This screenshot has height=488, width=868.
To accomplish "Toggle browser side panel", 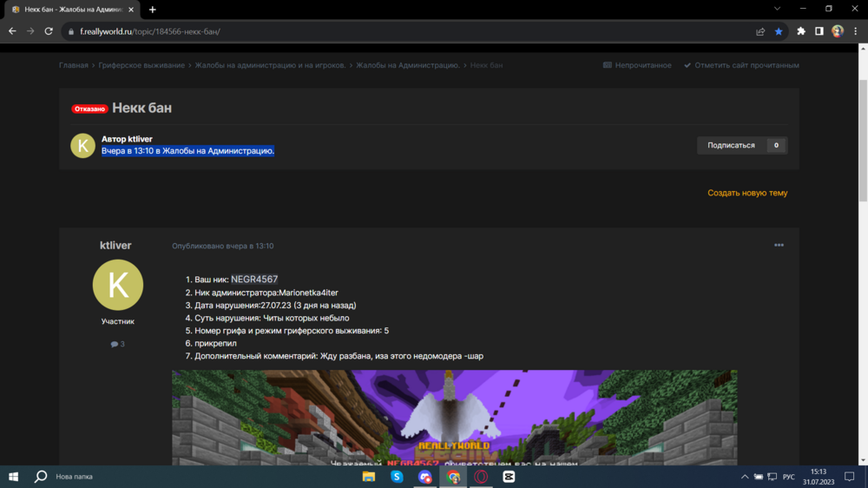I will [819, 31].
